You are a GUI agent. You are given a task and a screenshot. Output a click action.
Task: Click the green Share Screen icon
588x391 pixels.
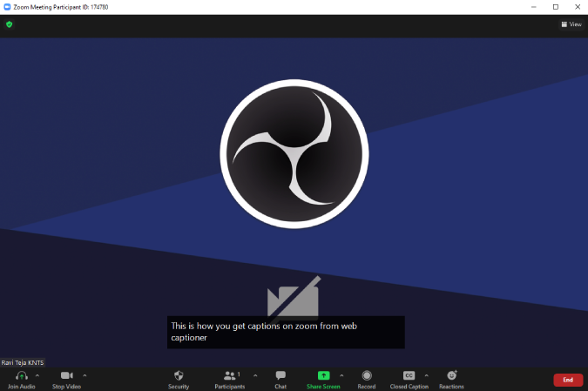(323, 375)
